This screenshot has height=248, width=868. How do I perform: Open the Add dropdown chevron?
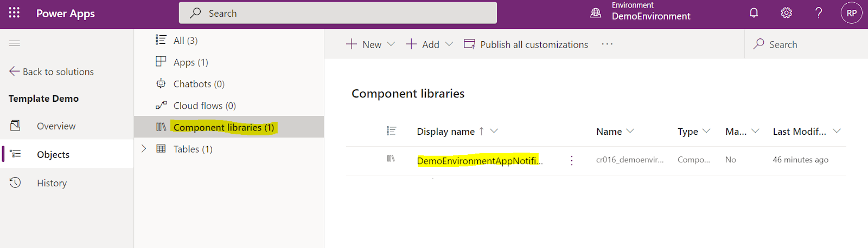pyautogui.click(x=449, y=44)
